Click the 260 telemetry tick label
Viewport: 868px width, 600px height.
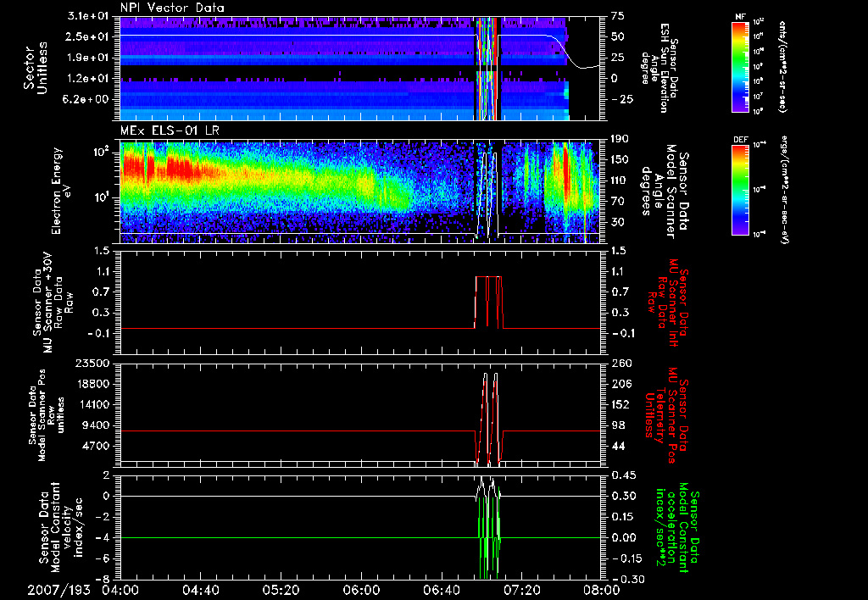click(x=620, y=364)
